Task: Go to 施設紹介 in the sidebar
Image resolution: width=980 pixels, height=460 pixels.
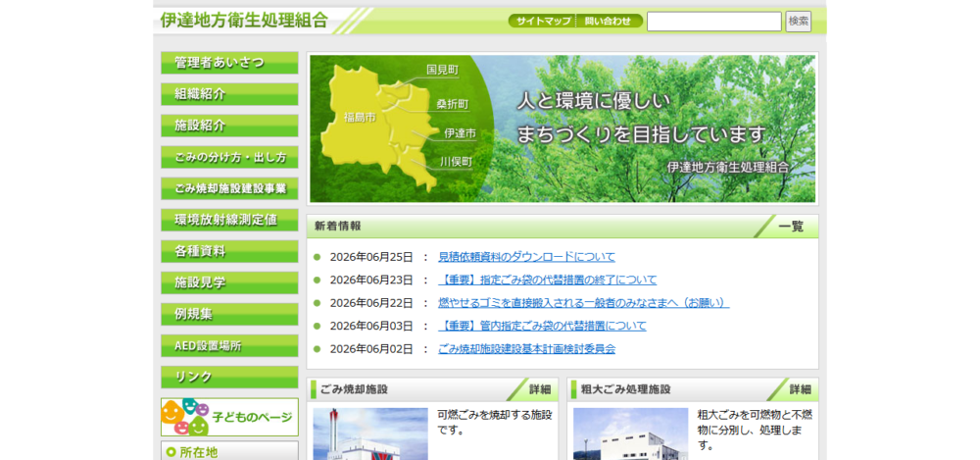Action: (229, 126)
